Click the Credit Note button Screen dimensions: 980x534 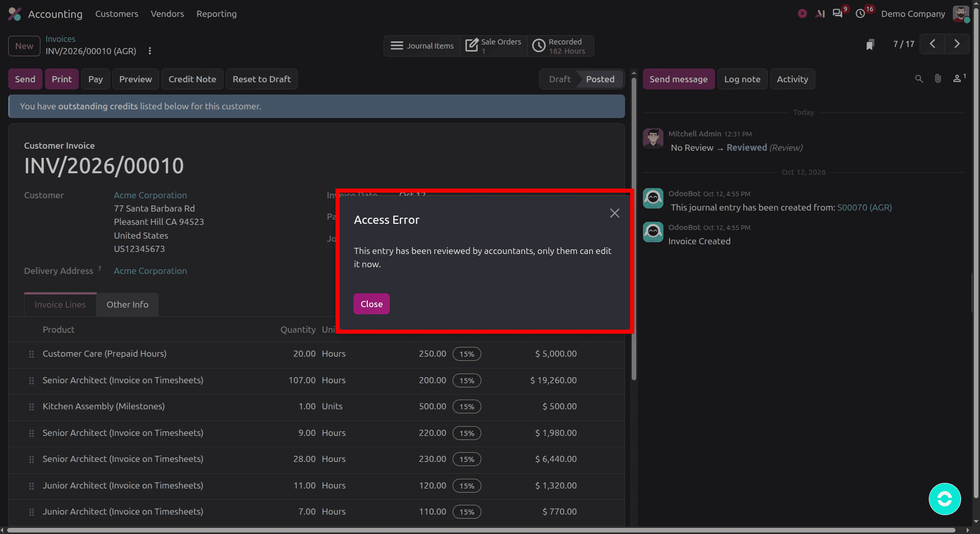pos(192,79)
